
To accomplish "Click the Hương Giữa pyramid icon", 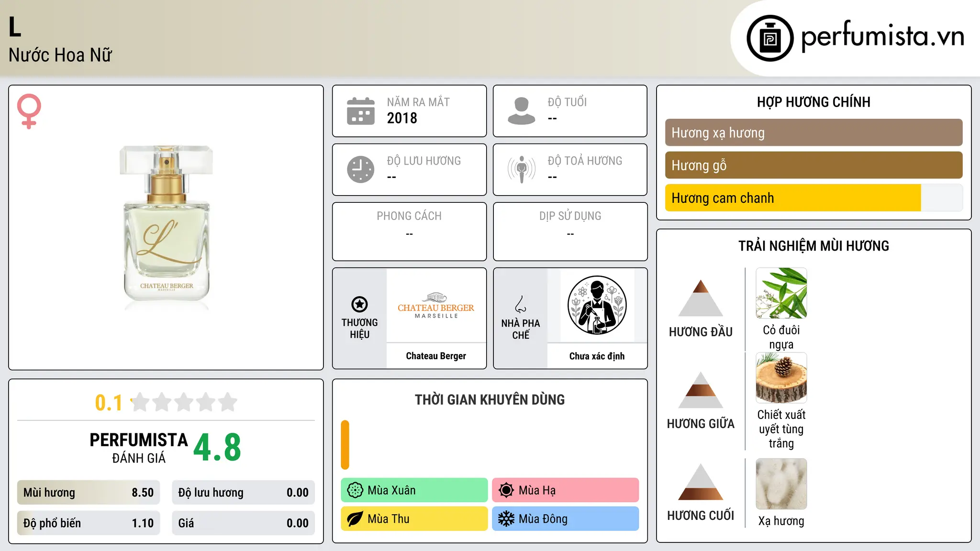I will [x=701, y=390].
